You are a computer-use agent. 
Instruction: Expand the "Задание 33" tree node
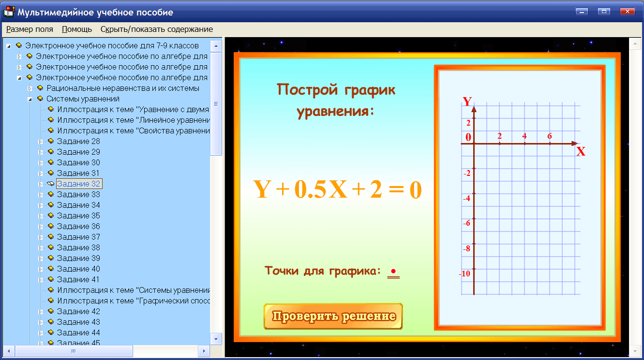tap(41, 194)
